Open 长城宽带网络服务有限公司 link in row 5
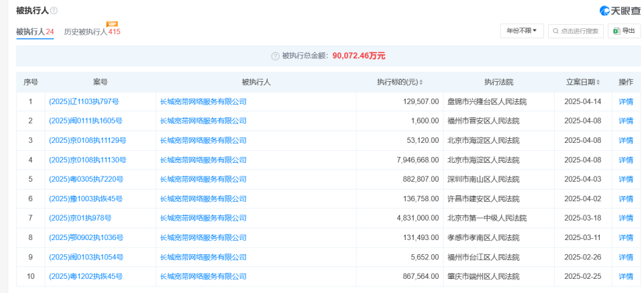 tap(203, 179)
